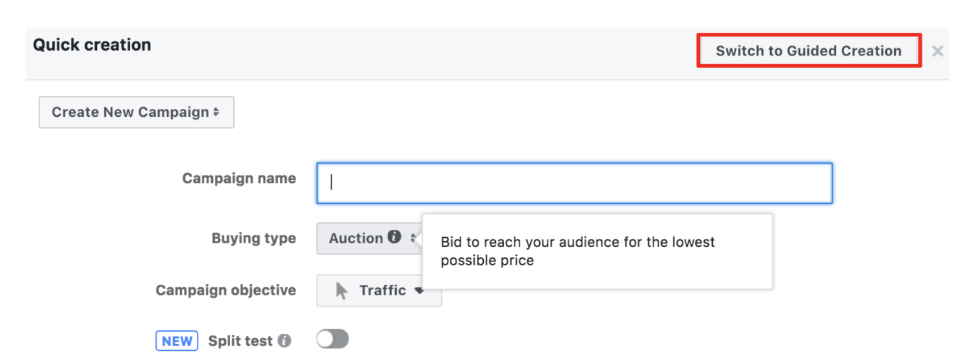This screenshot has height=362, width=980.
Task: Click the cursor icon beside Traffic
Action: click(341, 290)
